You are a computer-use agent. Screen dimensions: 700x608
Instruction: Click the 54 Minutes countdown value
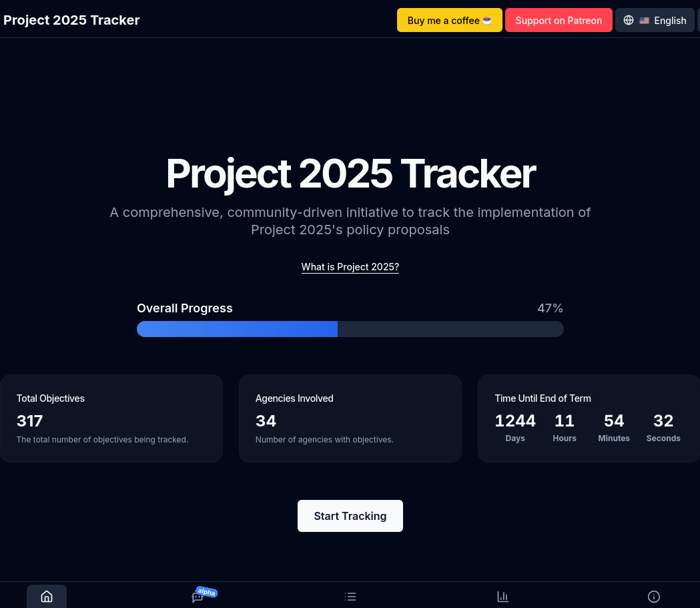(x=614, y=420)
